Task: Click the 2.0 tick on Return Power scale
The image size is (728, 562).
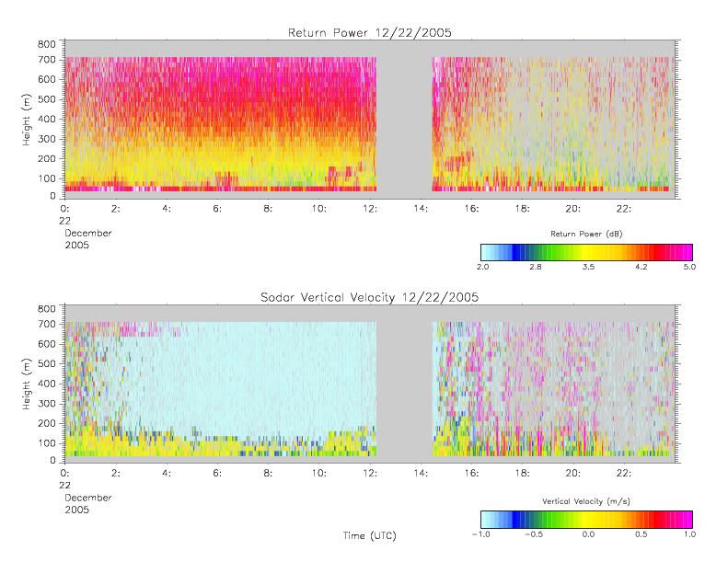Action: click(x=483, y=267)
